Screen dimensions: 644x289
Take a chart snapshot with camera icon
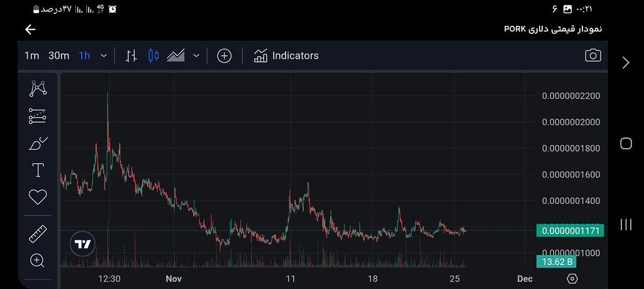[592, 55]
